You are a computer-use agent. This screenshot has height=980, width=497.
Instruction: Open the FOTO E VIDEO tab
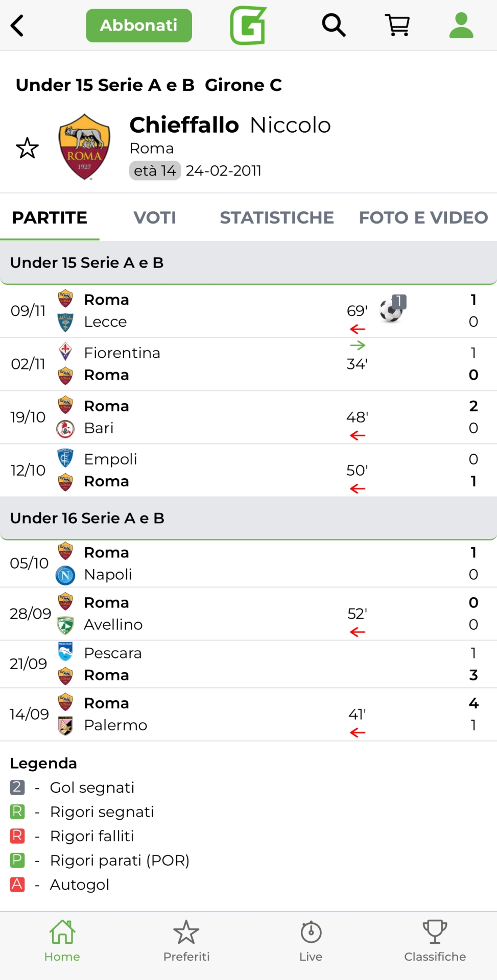(423, 217)
